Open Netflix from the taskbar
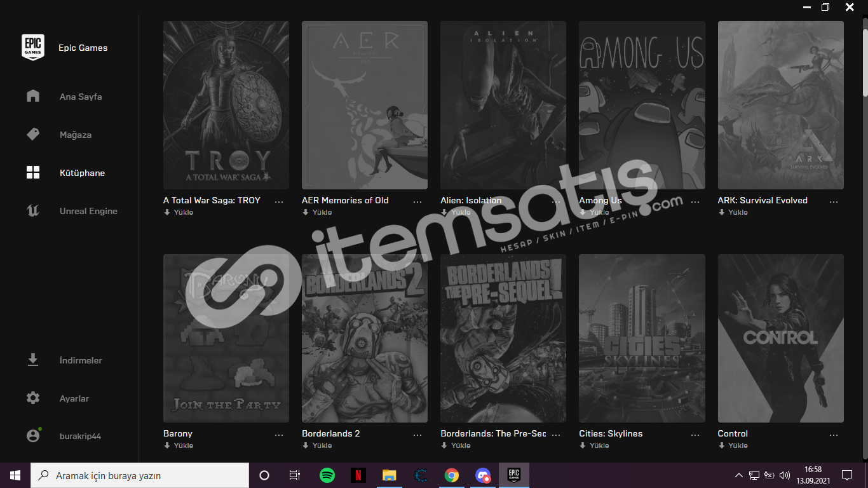Image resolution: width=868 pixels, height=488 pixels. [358, 475]
